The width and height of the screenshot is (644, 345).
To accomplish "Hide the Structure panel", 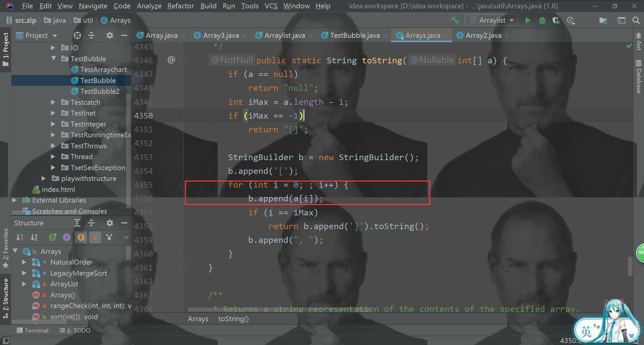I will point(124,223).
